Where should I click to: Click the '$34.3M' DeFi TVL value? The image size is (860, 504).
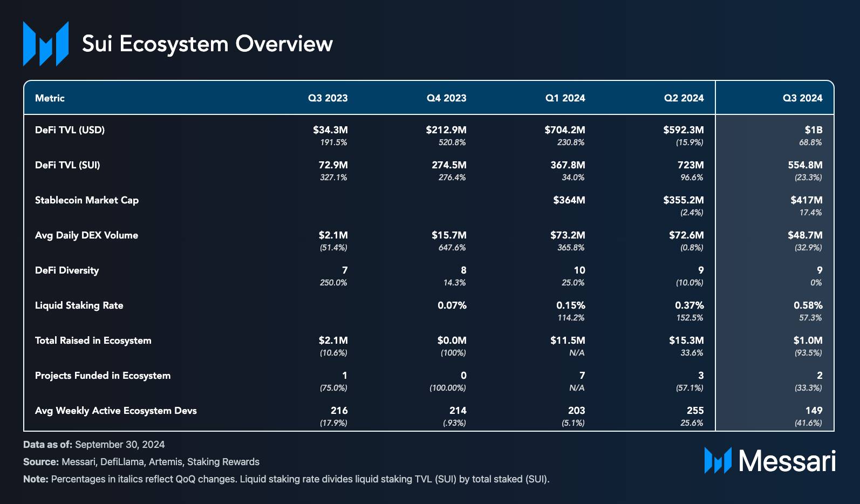(330, 130)
